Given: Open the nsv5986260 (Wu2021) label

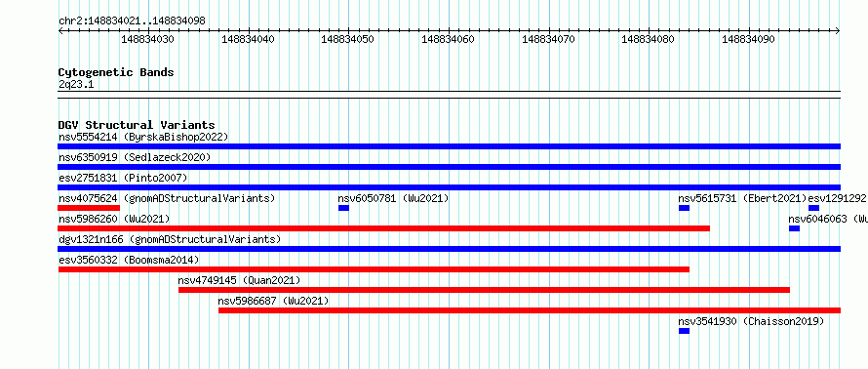Looking at the screenshot, I should [114, 219].
